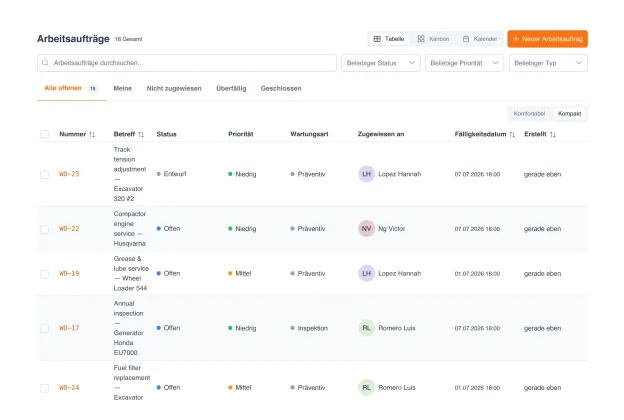The width and height of the screenshot is (624, 420).
Task: Select Komfortabel density option
Action: click(x=529, y=114)
